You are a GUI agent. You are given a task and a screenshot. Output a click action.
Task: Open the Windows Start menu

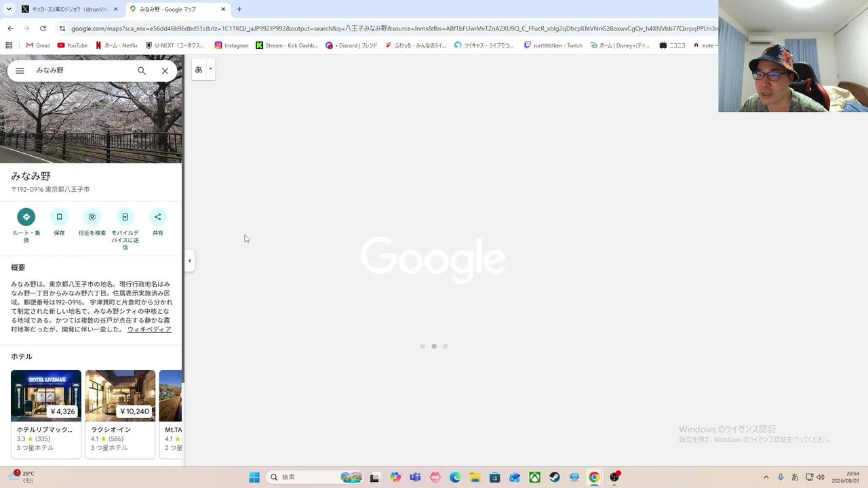tap(254, 477)
